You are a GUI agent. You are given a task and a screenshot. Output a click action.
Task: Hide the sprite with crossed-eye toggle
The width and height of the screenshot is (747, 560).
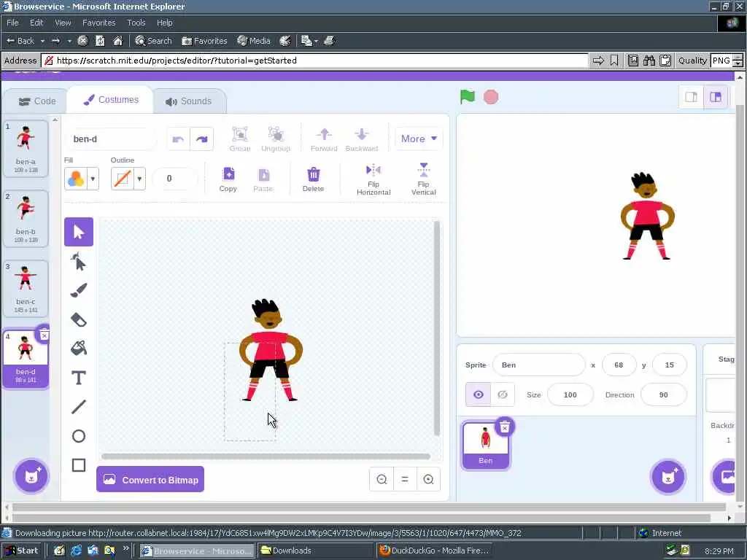[503, 394]
